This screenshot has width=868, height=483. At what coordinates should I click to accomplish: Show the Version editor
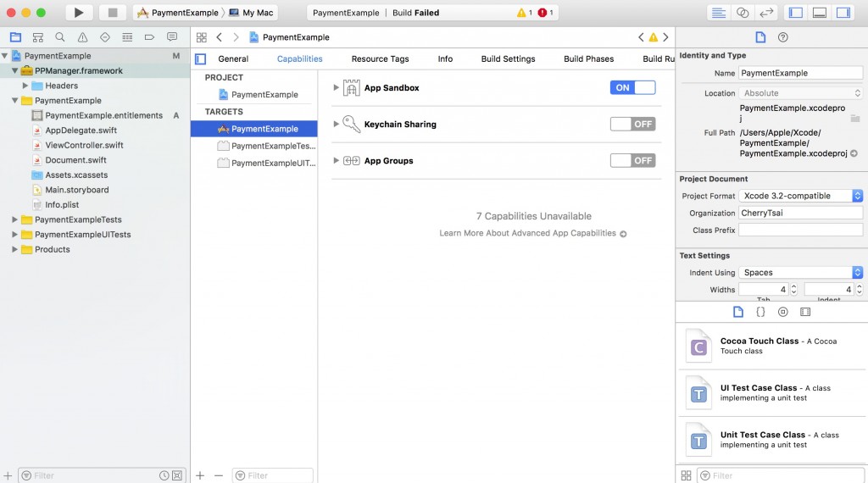(766, 12)
